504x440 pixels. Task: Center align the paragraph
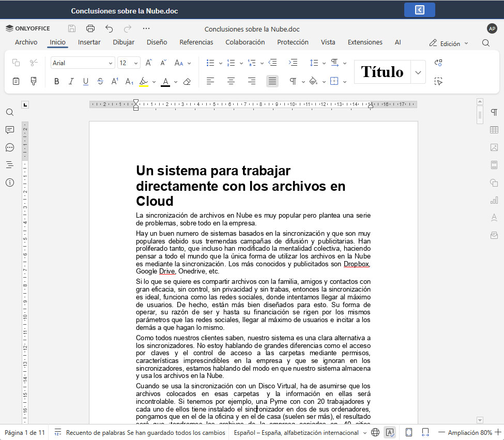[231, 81]
